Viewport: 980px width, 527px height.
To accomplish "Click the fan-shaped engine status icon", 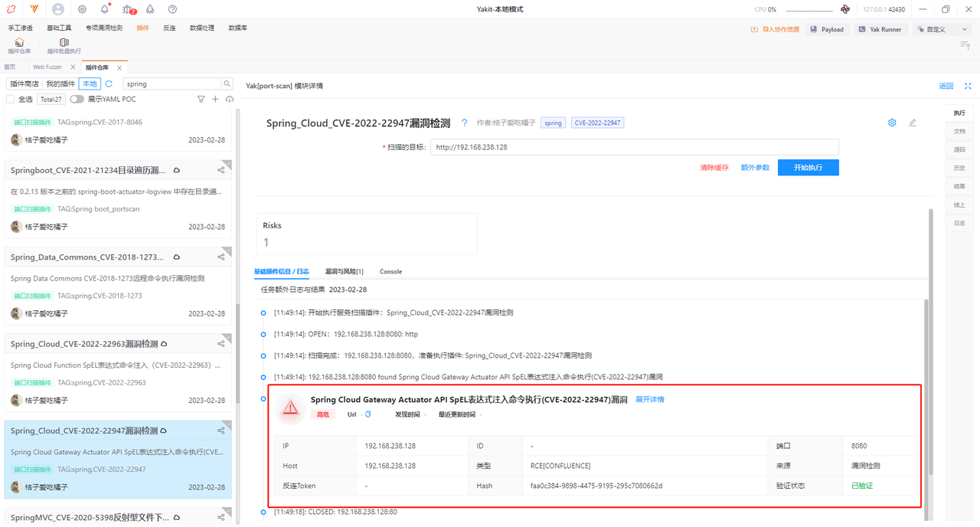I will [845, 9].
